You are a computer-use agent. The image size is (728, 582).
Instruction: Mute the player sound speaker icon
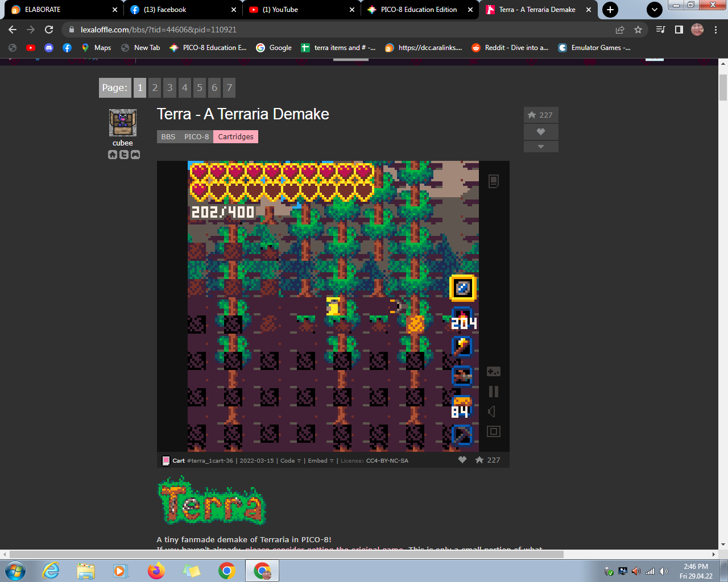493,411
